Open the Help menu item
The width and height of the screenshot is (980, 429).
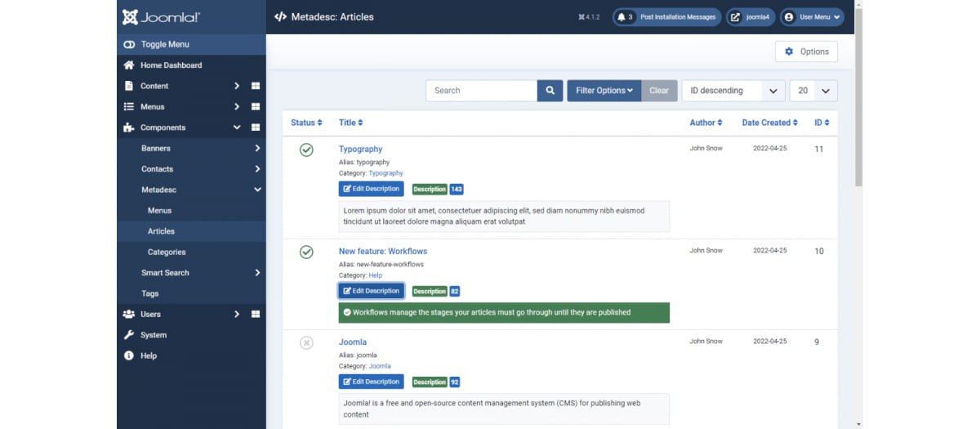(191, 356)
